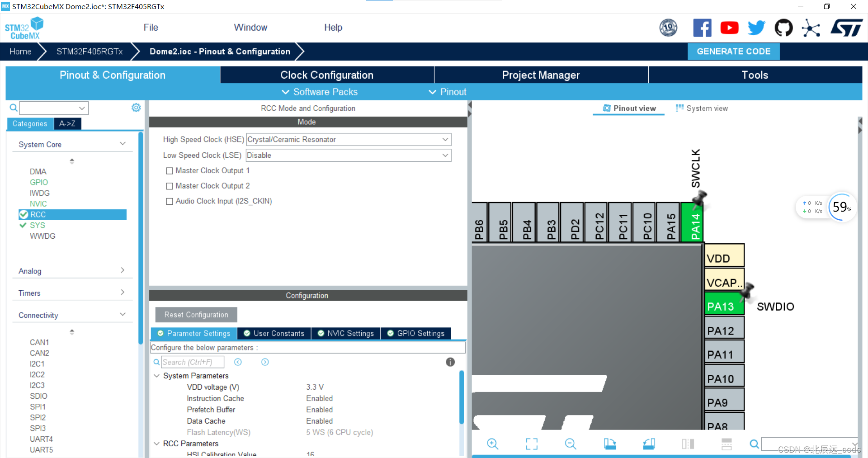This screenshot has width=868, height=458.
Task: Collapse the RCC Parameters group
Action: [156, 444]
